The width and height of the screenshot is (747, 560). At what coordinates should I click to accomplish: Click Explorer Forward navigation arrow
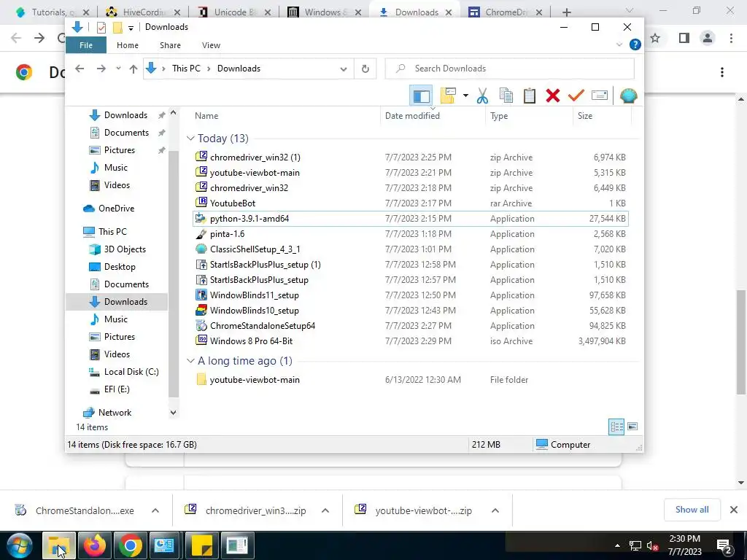click(101, 69)
